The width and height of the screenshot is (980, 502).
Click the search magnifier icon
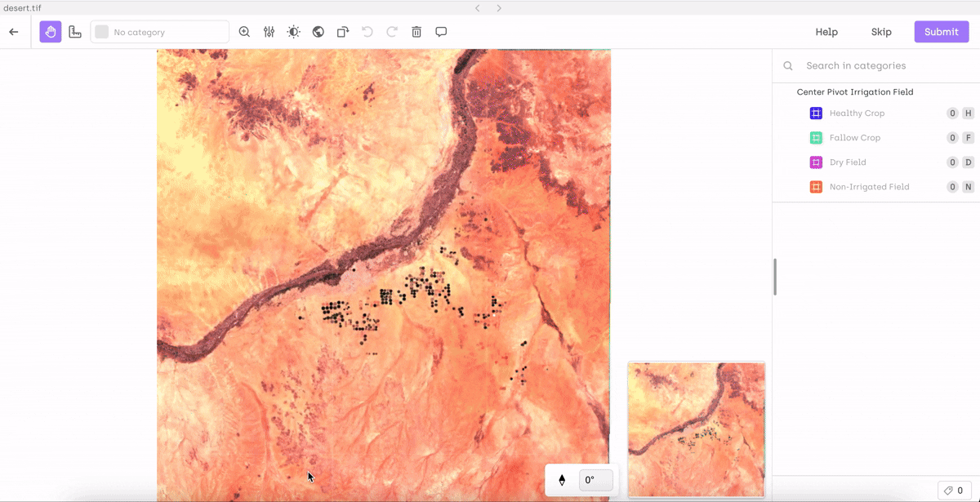click(x=788, y=66)
